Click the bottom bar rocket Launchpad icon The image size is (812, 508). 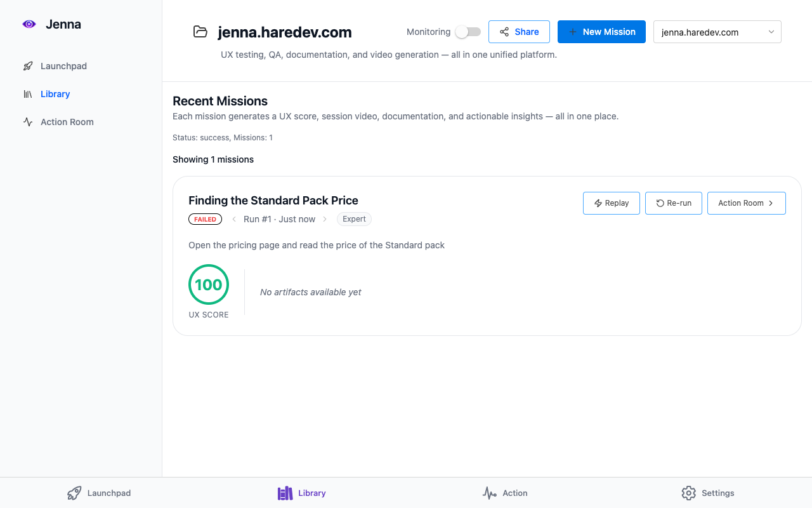click(x=74, y=493)
